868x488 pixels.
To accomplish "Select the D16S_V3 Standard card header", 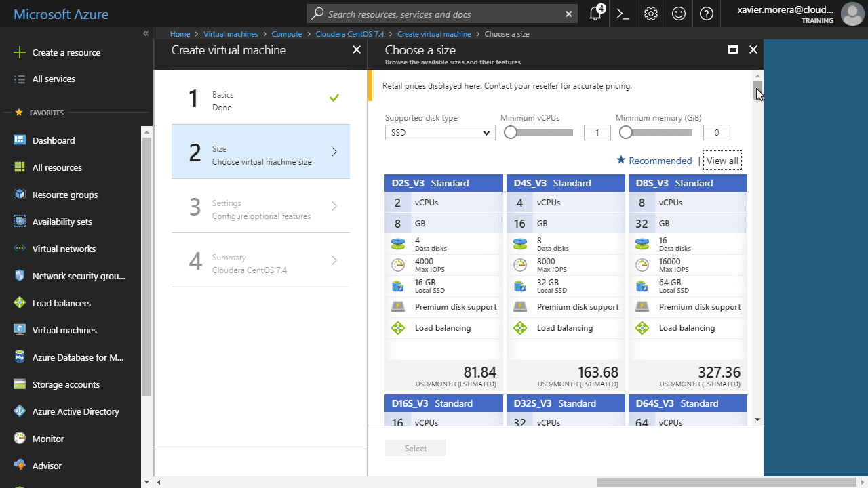I will 443,403.
